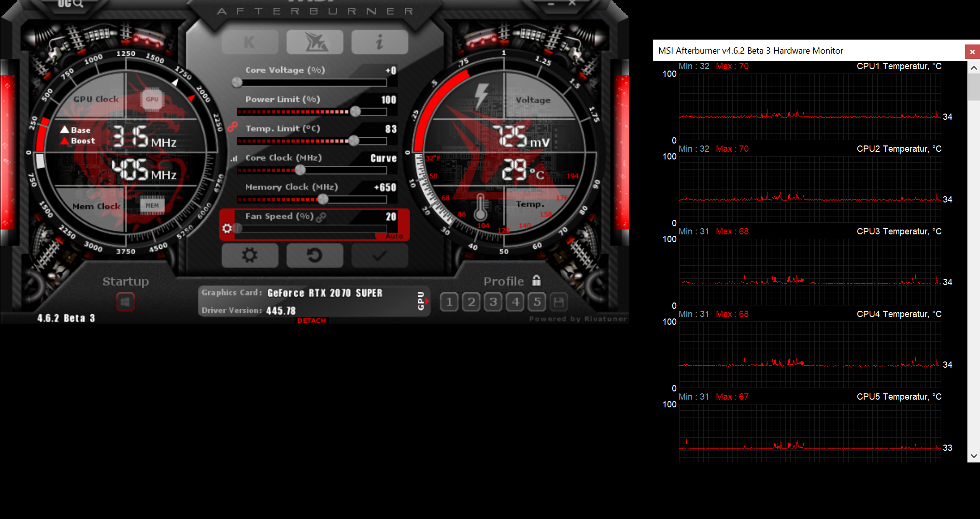The height and width of the screenshot is (519, 980).
Task: Click the GPU selector arrow tab
Action: [422, 301]
